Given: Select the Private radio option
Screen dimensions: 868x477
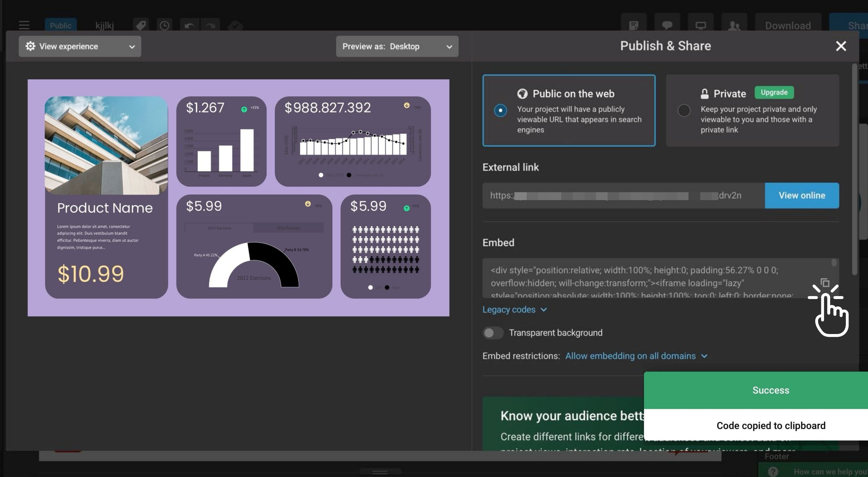Looking at the screenshot, I should click(x=684, y=110).
